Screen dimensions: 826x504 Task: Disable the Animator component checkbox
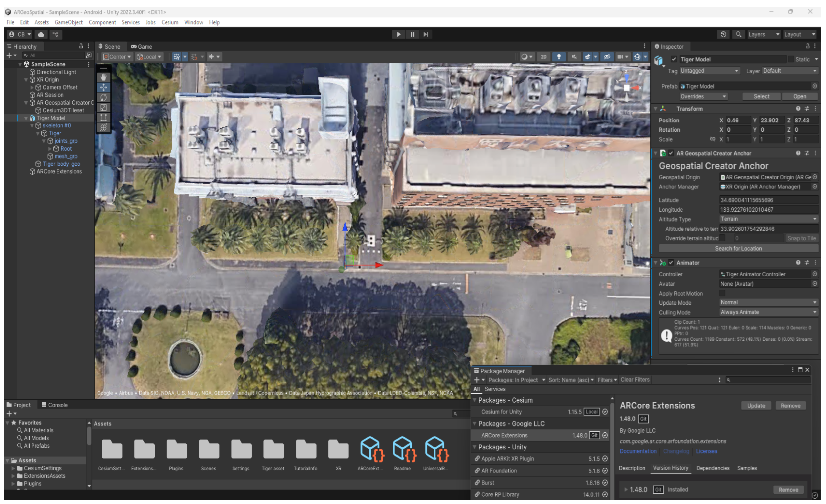pyautogui.click(x=671, y=263)
